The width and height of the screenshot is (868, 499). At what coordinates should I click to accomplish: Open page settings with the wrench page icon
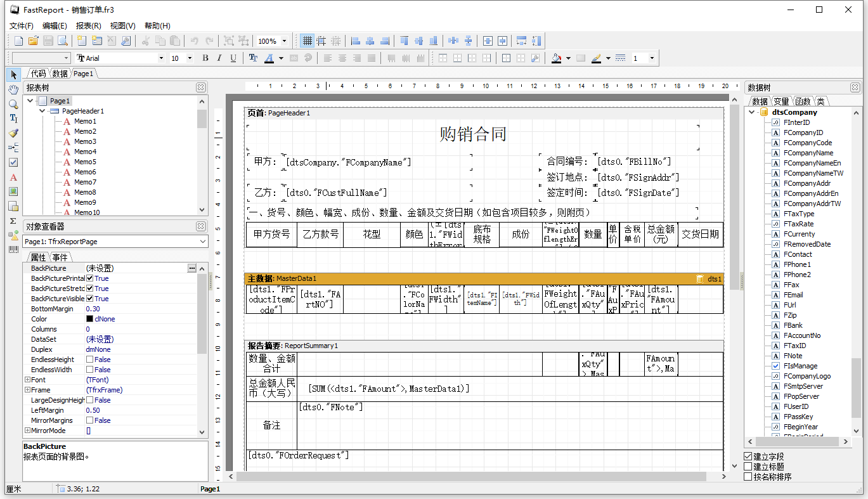[126, 41]
